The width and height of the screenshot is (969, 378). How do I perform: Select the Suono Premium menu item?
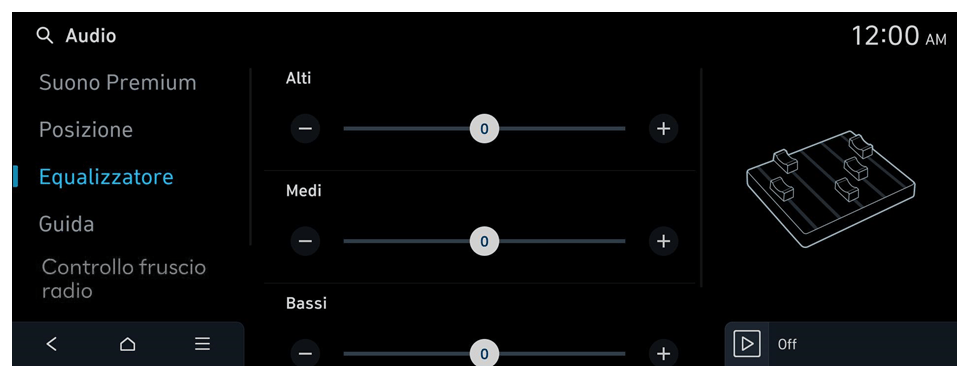(x=117, y=82)
